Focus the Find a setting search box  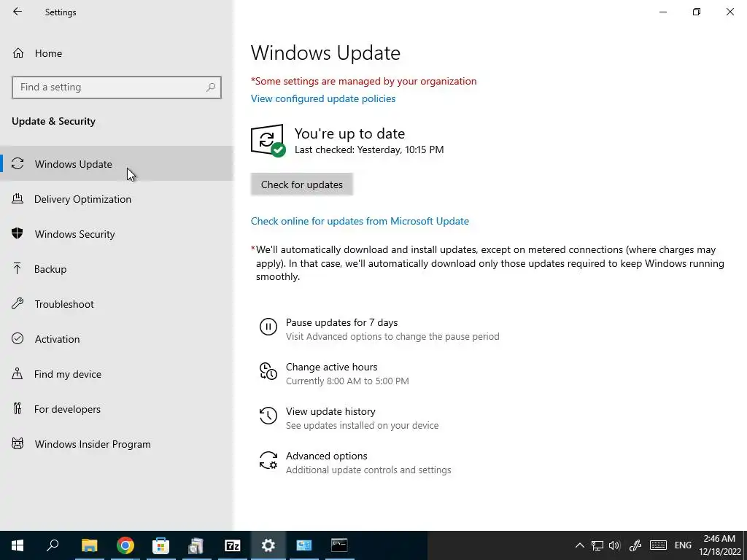coord(117,87)
